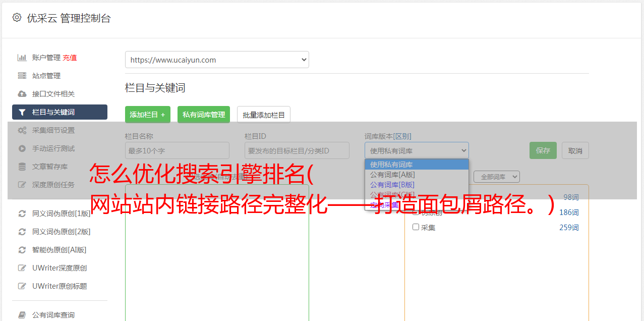This screenshot has height=321, width=644.
Task: Click the play icon for 手动运行测试
Action: pyautogui.click(x=22, y=148)
